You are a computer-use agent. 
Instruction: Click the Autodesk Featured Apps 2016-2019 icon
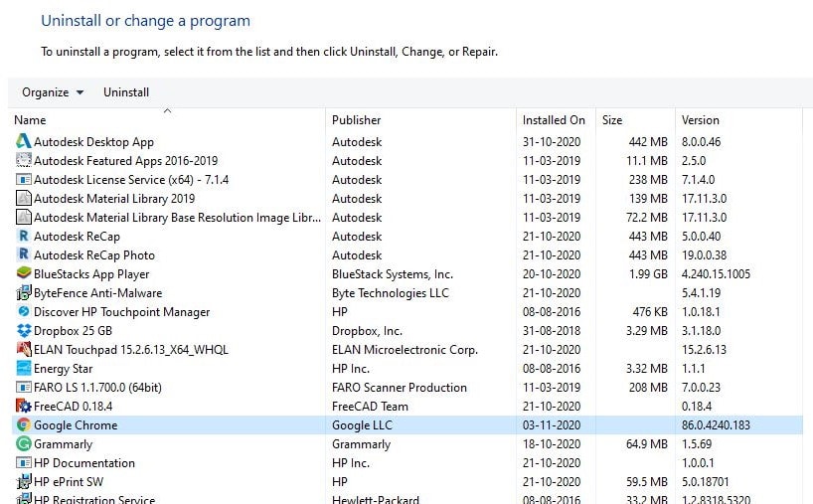[x=23, y=160]
